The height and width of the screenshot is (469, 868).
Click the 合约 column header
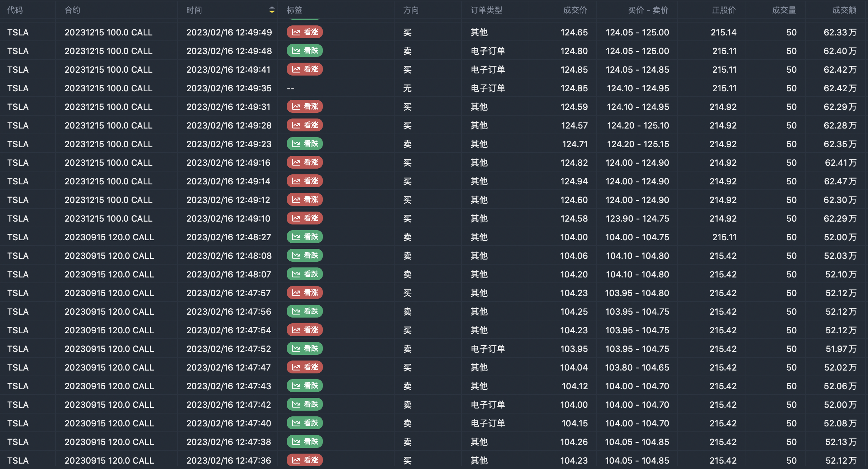click(72, 10)
